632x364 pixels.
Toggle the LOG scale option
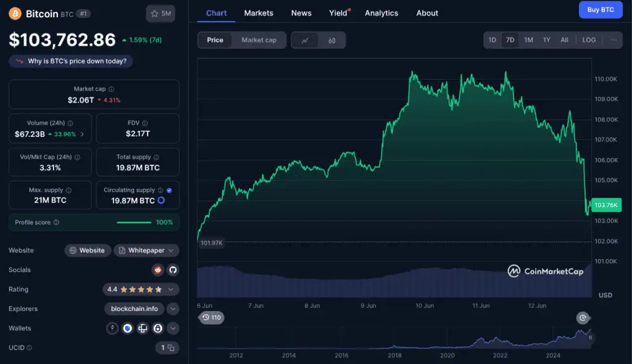click(x=589, y=40)
